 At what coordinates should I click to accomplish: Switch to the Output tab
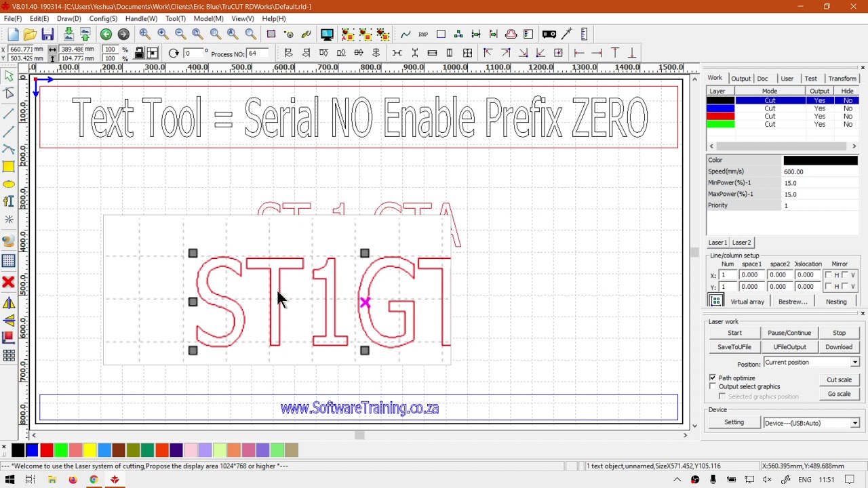(741, 79)
